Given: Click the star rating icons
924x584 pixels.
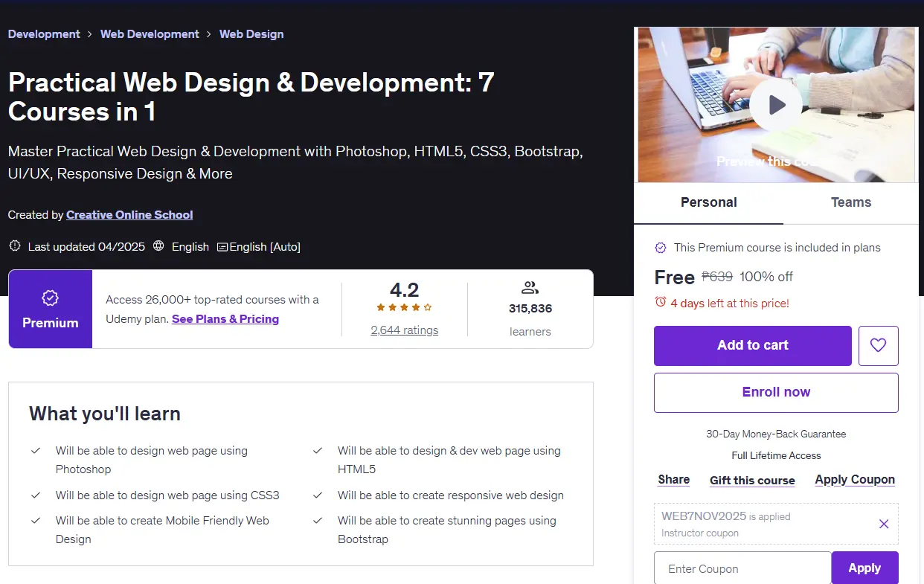Looking at the screenshot, I should (404, 307).
